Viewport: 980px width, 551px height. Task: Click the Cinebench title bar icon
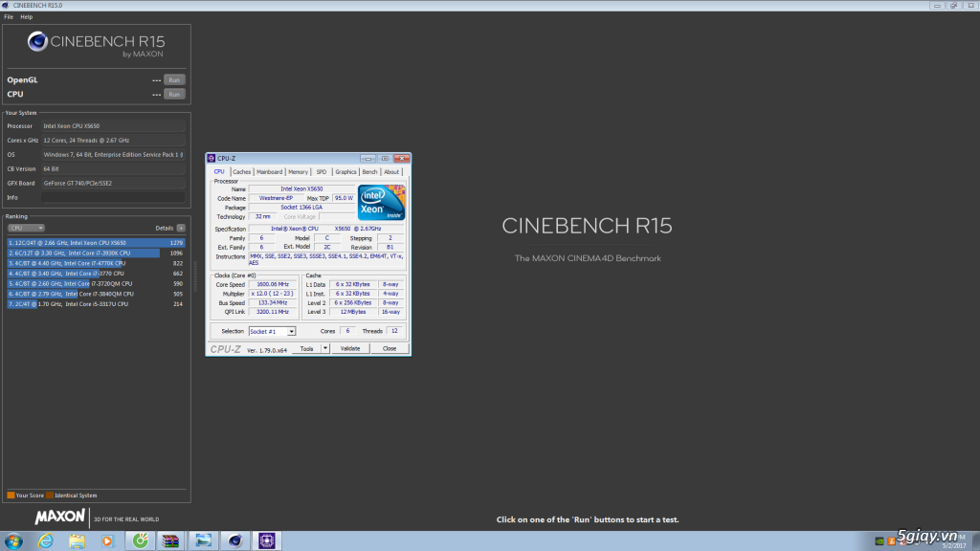6,5
